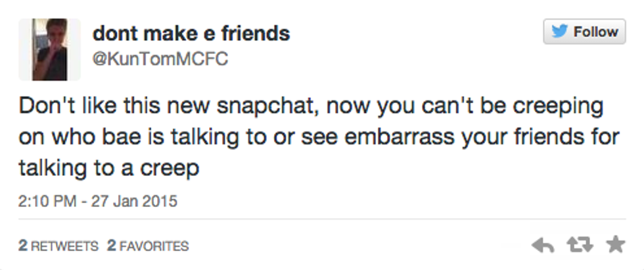Click the Twitter bird icon in Follow button
The image size is (644, 270).
pos(561,32)
